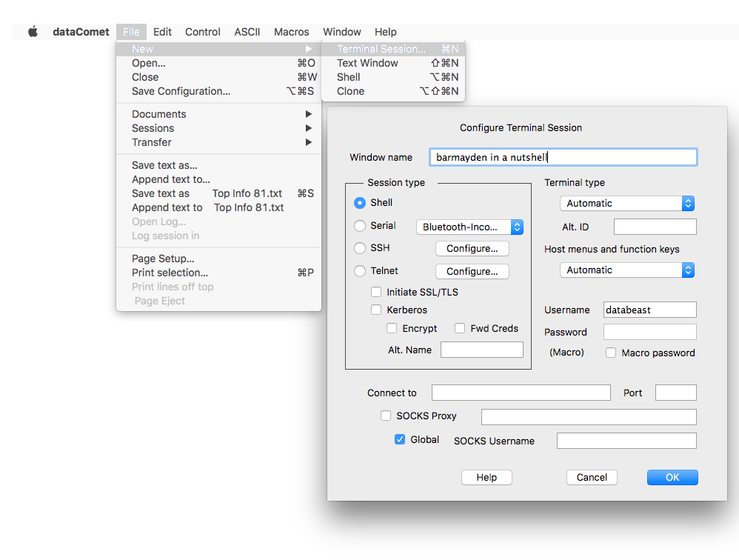739x560 pixels.
Task: Save text as Top Info 81.txt
Action: point(218,194)
